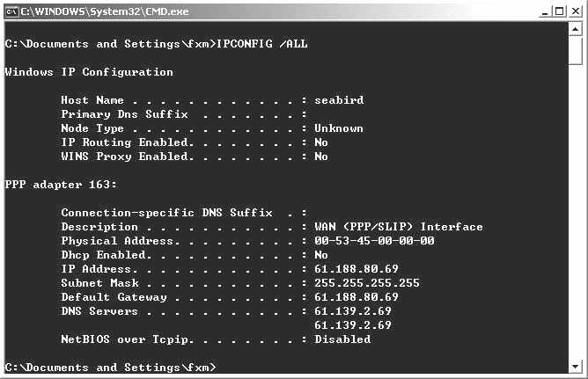This screenshot has width=588, height=379.
Task: Click the NetBIOS over Tcpip Disabled value
Action: tap(342, 339)
